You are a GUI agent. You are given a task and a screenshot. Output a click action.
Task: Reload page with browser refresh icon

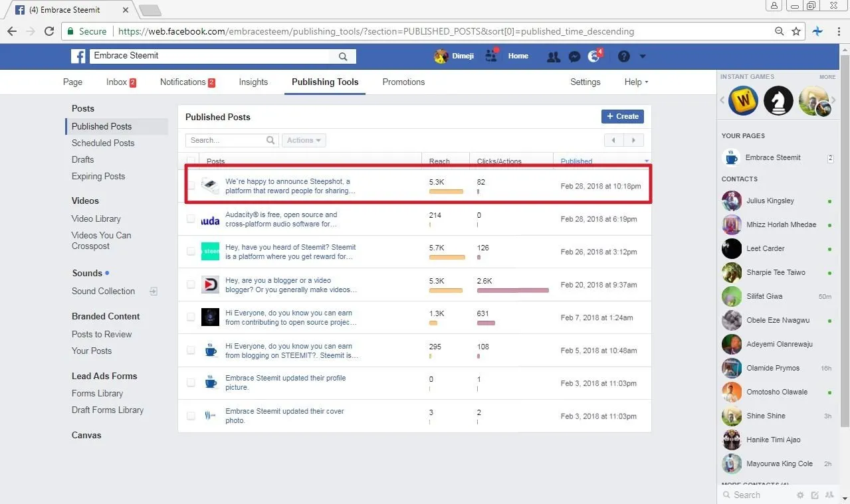tap(49, 31)
